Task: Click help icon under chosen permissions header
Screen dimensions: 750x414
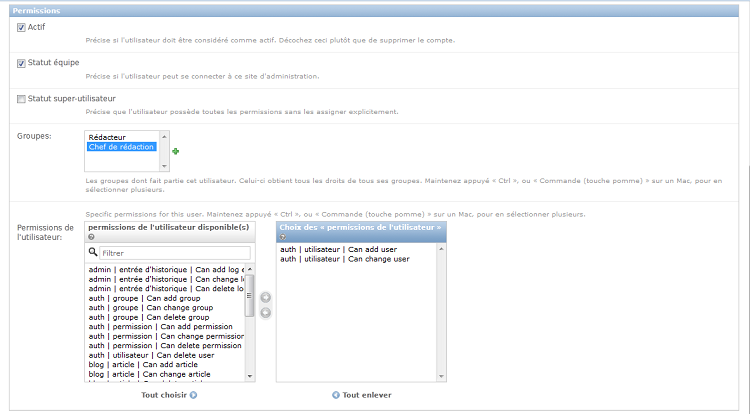Action: 283,237
